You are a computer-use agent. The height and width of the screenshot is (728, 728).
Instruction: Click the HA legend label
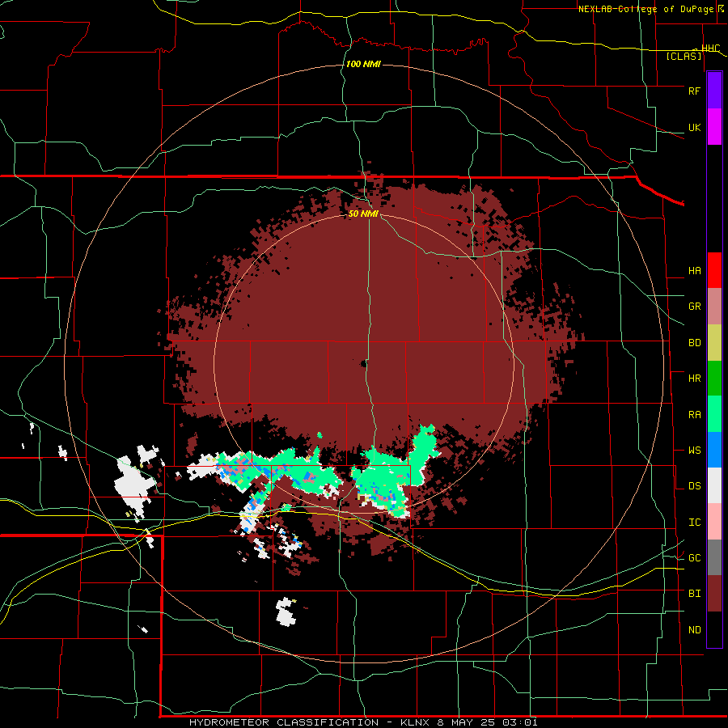[x=694, y=271]
